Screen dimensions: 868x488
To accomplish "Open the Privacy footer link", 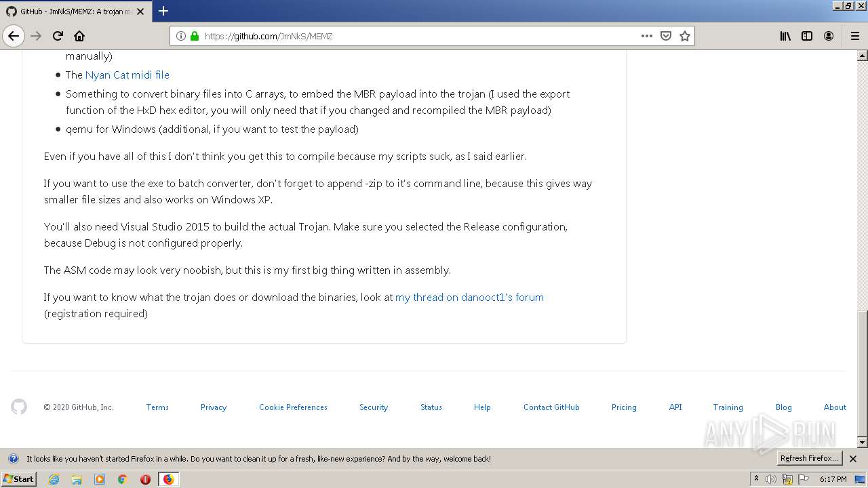I will 214,407.
